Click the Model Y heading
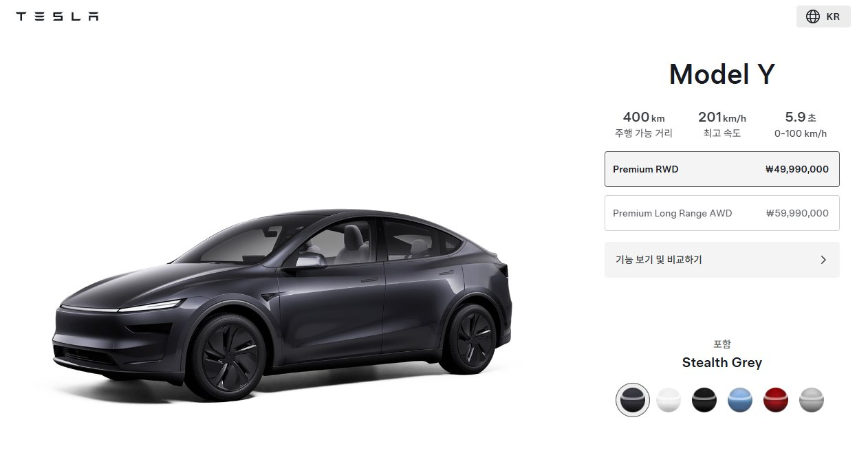Viewport: 868px width, 455px height. pyautogui.click(x=722, y=74)
